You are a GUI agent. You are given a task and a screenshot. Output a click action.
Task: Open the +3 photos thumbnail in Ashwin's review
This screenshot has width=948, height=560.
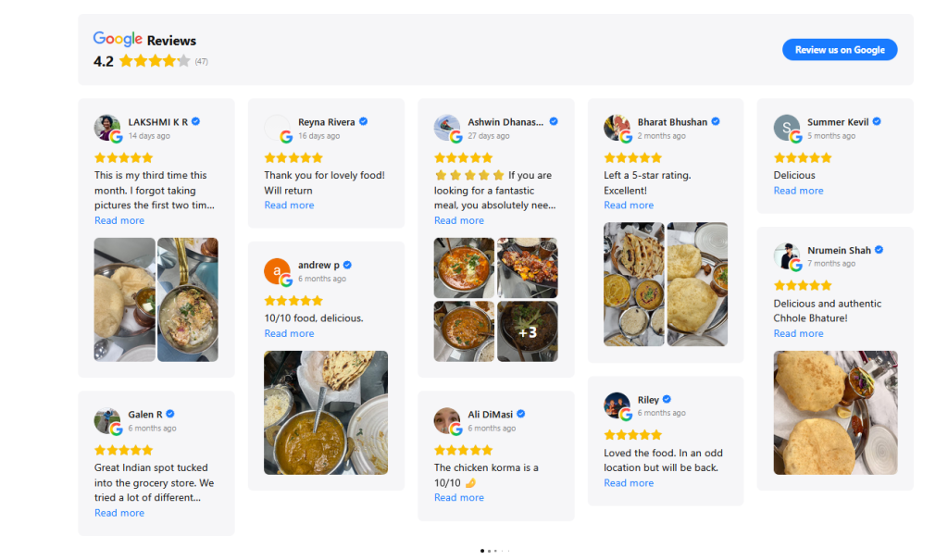pyautogui.click(x=527, y=331)
